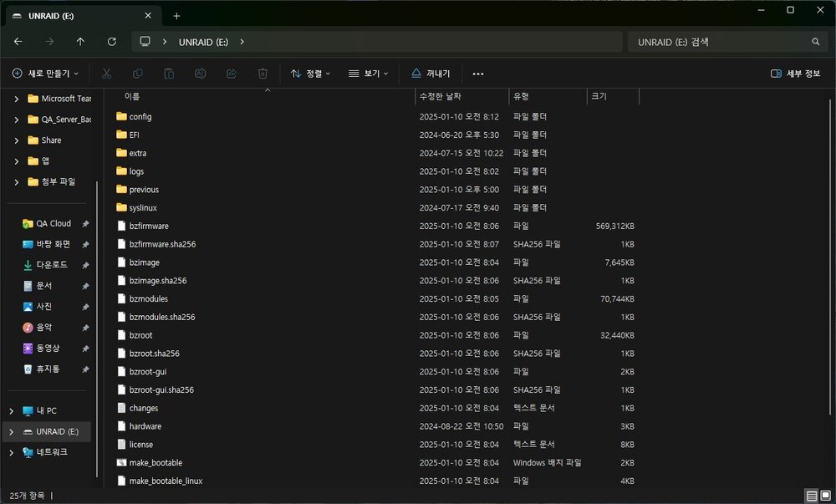Click chevron after UNRAID (E:) in address bar
836x504 pixels.
pyautogui.click(x=242, y=42)
